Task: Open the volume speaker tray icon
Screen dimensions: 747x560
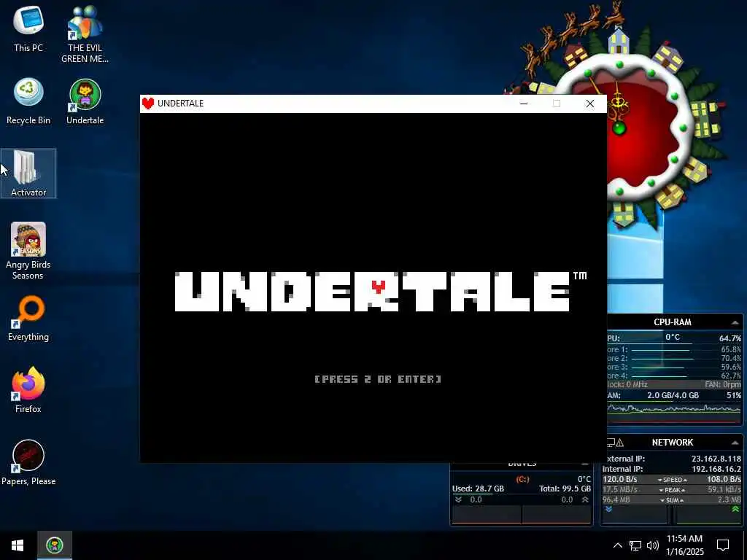Action: [x=653, y=545]
